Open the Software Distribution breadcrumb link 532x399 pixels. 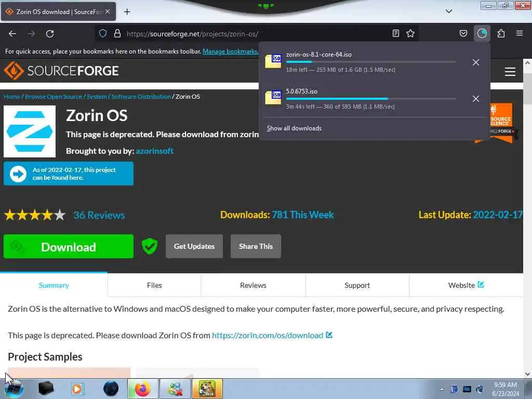141,97
